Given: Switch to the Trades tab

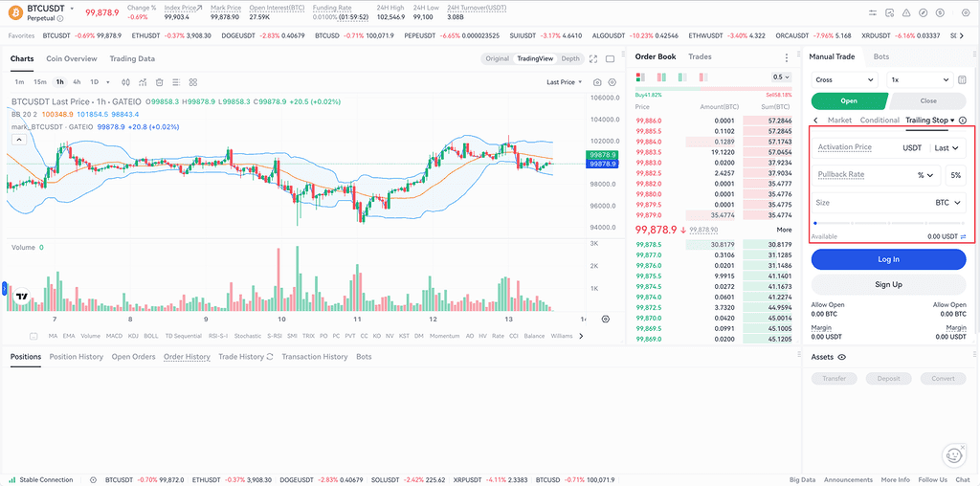Looking at the screenshot, I should pyautogui.click(x=700, y=57).
